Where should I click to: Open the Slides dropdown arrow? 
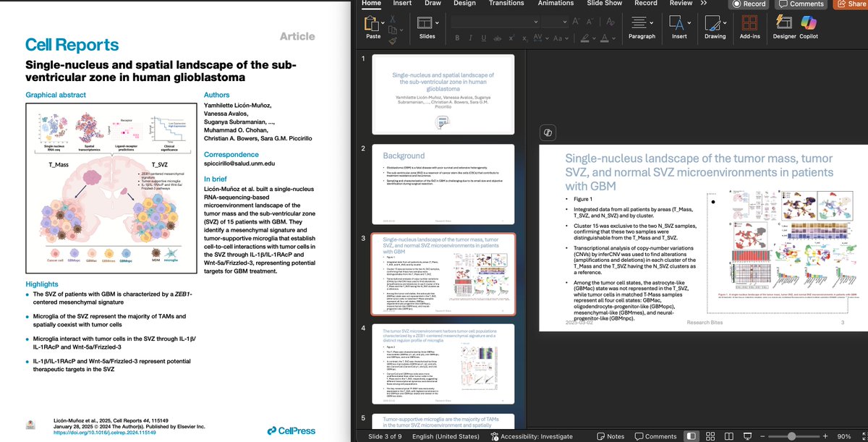point(437,23)
